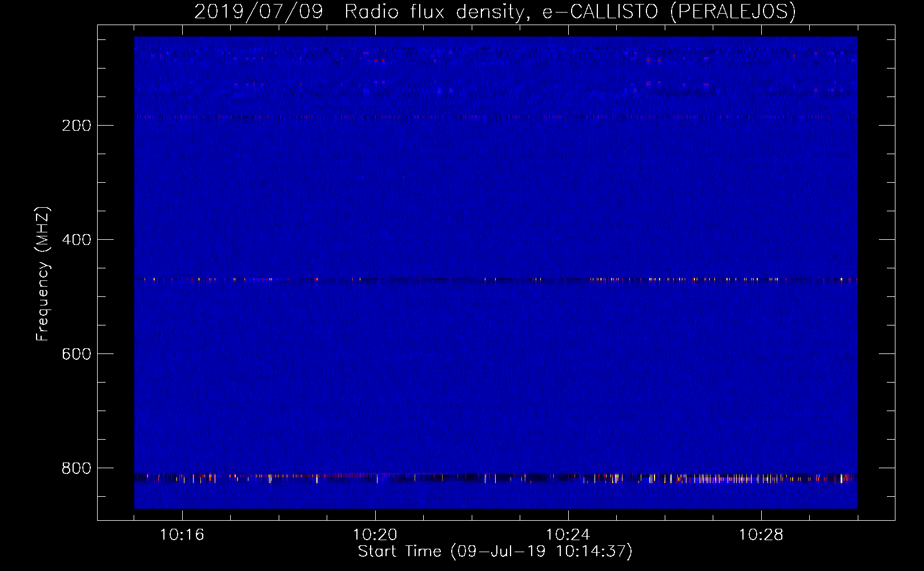This screenshot has height=571, width=924.
Task: Click the horizontal emission line near 470 MHz
Action: click(496, 280)
